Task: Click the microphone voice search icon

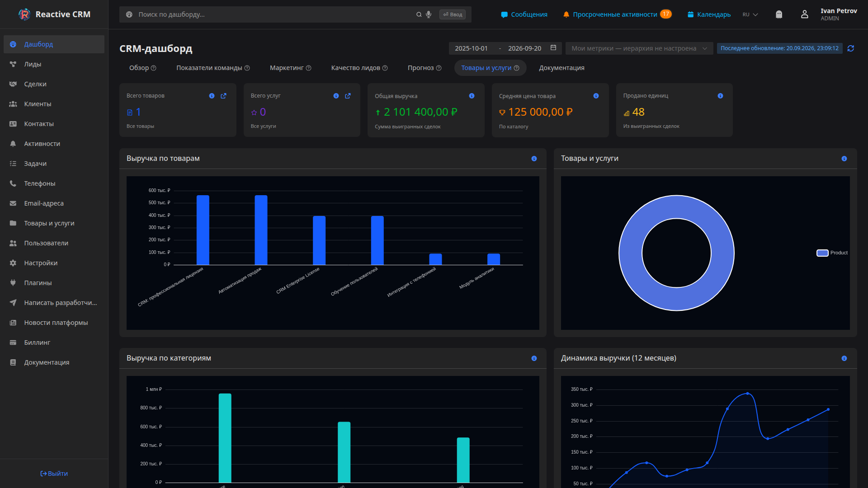Action: [429, 14]
